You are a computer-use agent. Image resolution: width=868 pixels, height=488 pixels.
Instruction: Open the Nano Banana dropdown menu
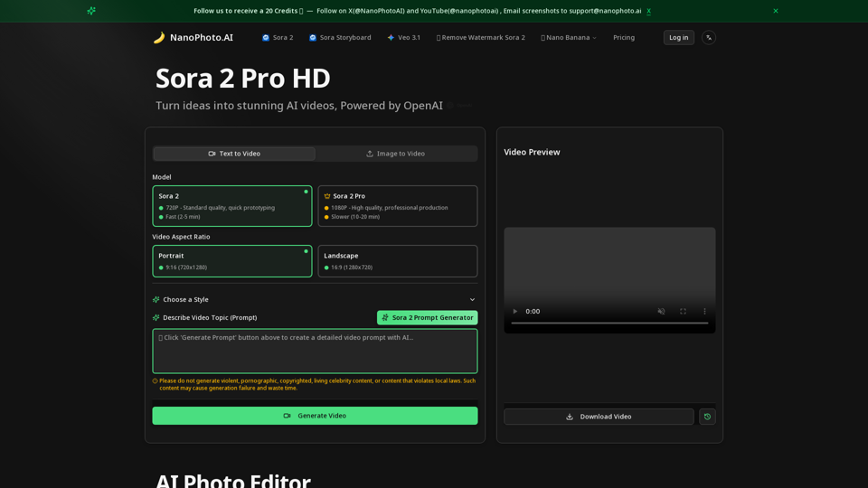pyautogui.click(x=569, y=38)
